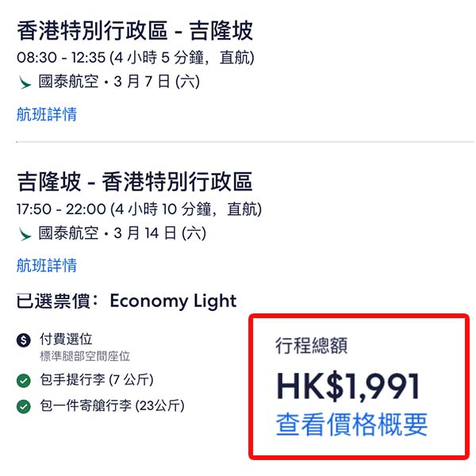Viewport: 476px width, 476px height.
Task: Click the 國泰航空・3月7日 (六) text
Action: coord(115,81)
